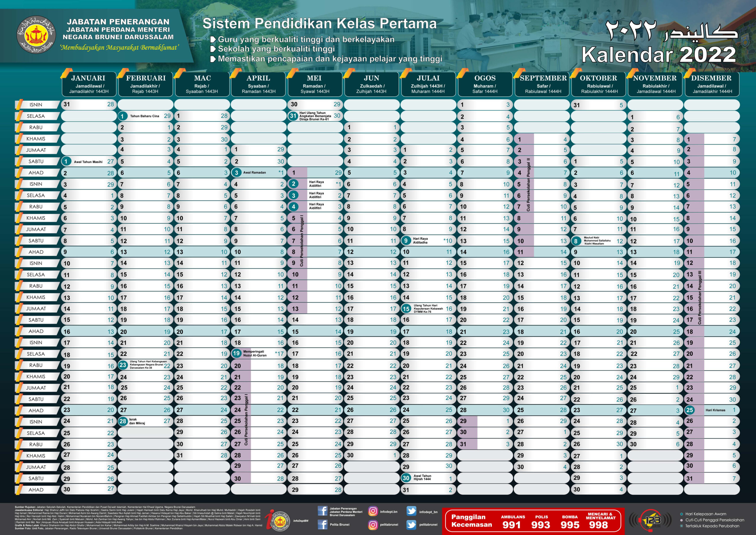This screenshot has height=535, width=756.
Task: Select the circled 1 for Awal Tahun Masihi
Action: pos(66,161)
